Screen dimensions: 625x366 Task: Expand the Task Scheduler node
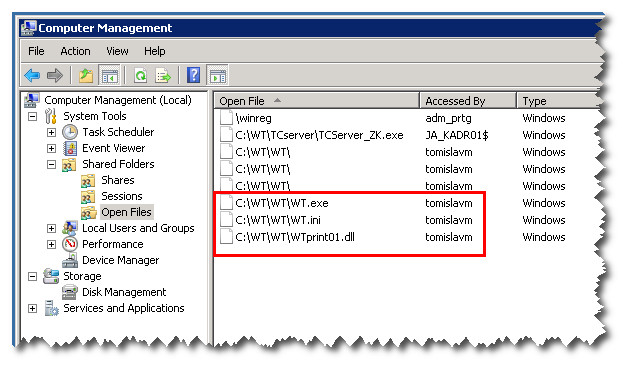tap(51, 132)
